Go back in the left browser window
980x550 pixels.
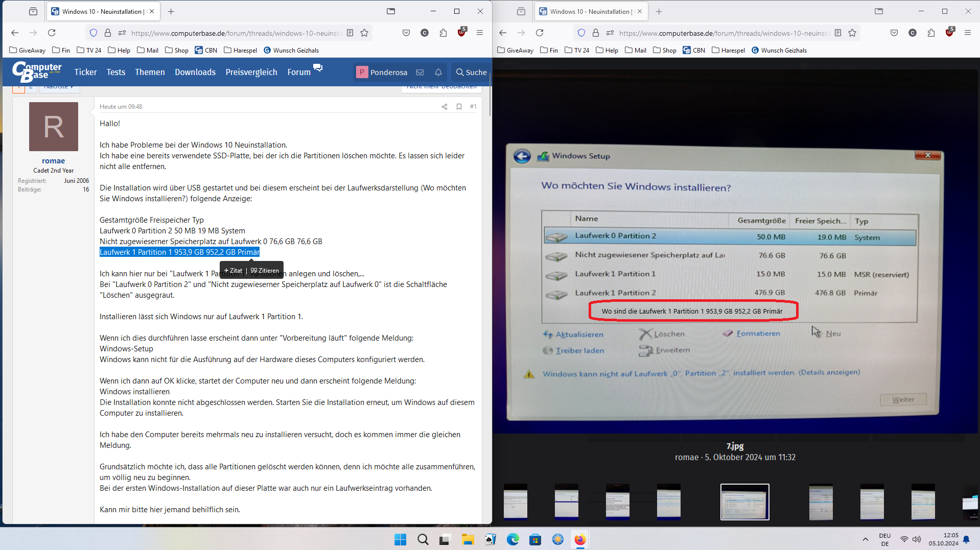click(x=15, y=33)
